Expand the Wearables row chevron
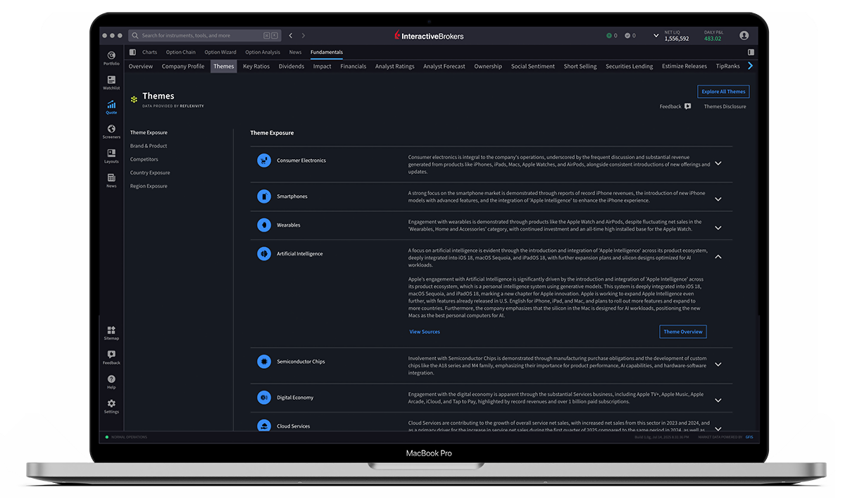Image resolution: width=845 pixels, height=504 pixels. pyautogui.click(x=718, y=228)
